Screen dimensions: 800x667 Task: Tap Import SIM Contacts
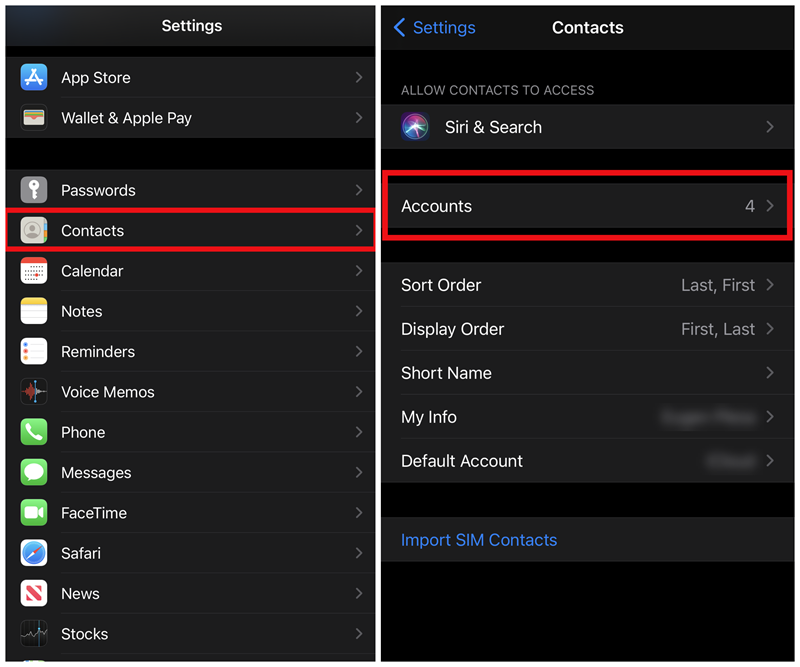pyautogui.click(x=479, y=540)
